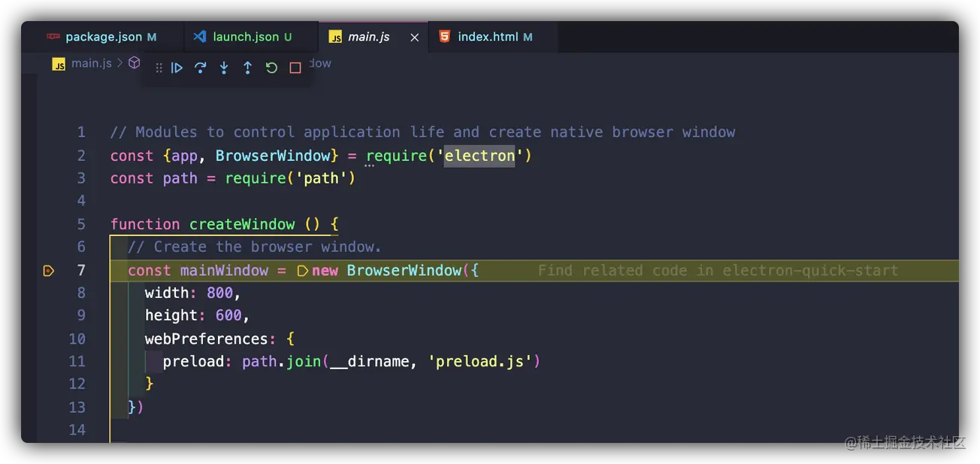Viewport: 980px width, 464px height.
Task: Toggle the breakpoint on line 7 gutter
Action: click(49, 271)
